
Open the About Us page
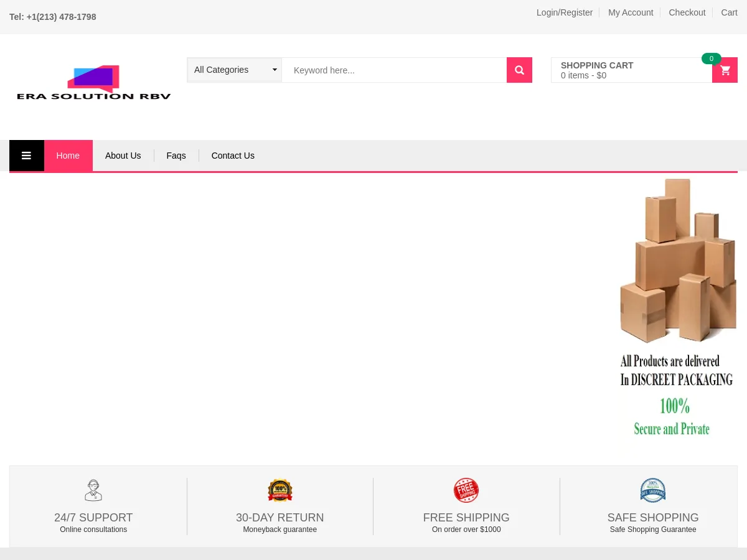point(123,155)
